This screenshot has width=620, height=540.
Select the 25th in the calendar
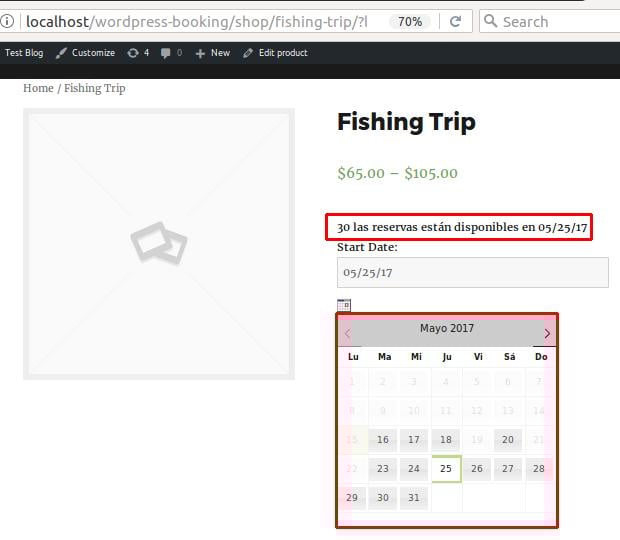tap(446, 468)
